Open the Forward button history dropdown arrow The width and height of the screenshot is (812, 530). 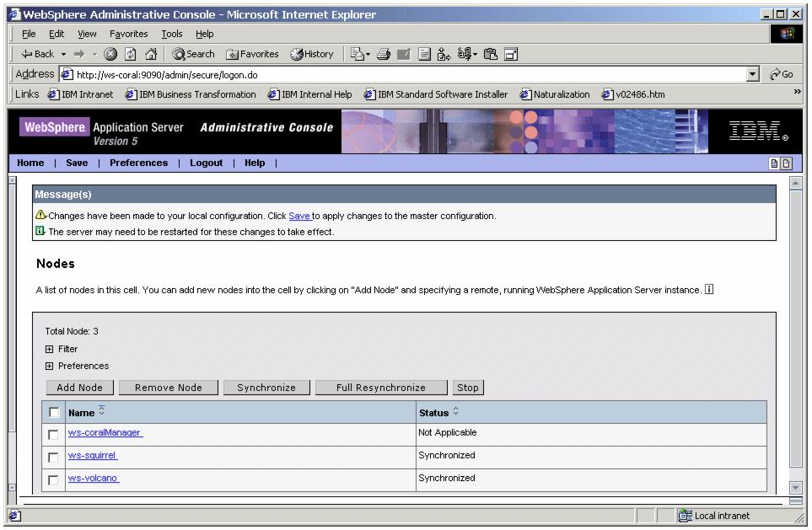click(x=94, y=54)
